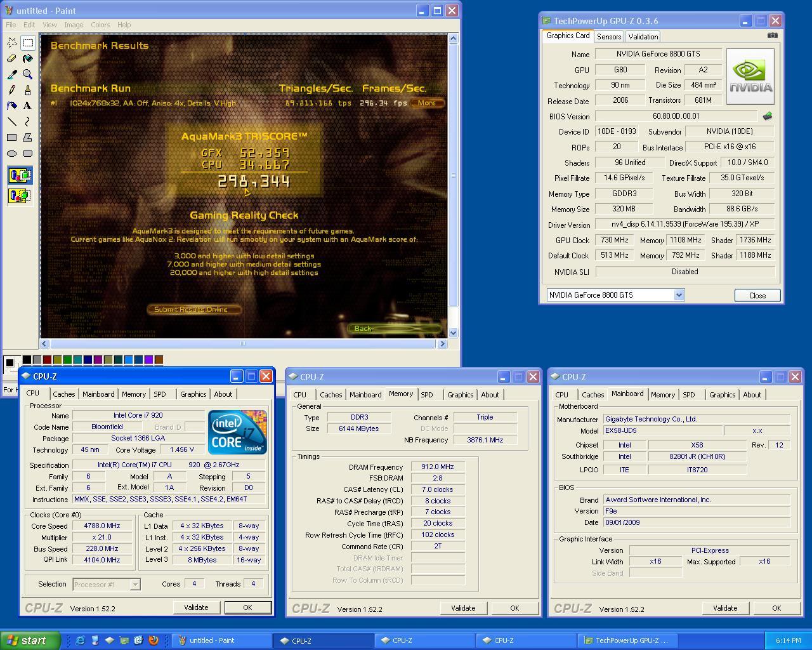The image size is (812, 650).
Task: Pick the Curve tool in Paint
Action: pyautogui.click(x=28, y=121)
